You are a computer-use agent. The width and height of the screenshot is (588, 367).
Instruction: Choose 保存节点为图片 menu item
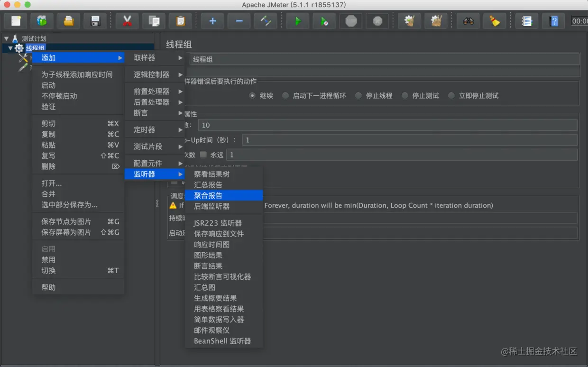coord(78,221)
